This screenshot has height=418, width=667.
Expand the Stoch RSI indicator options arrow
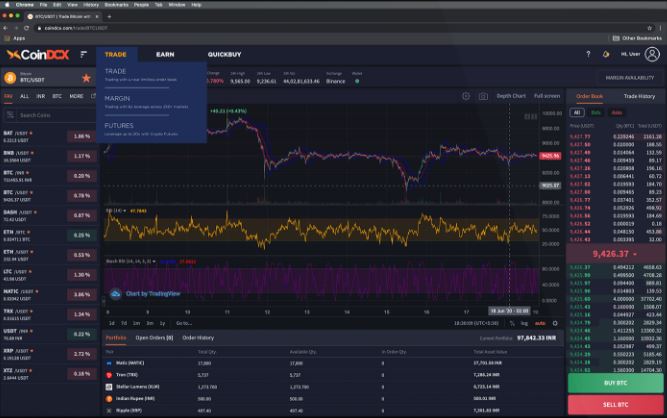tap(154, 262)
